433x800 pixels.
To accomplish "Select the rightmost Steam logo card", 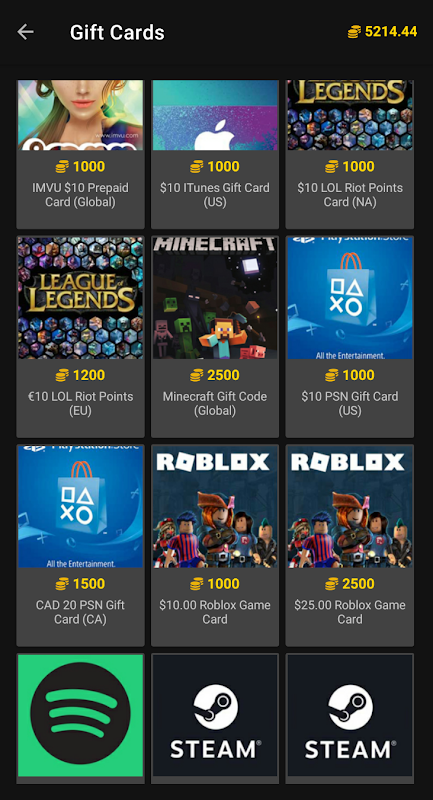I will tap(350, 715).
